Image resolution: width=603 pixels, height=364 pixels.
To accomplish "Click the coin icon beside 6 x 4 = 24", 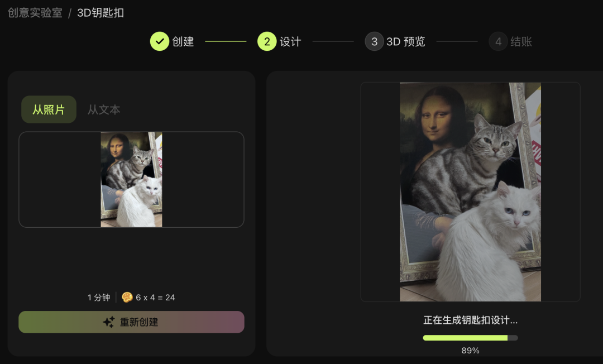I will (127, 297).
